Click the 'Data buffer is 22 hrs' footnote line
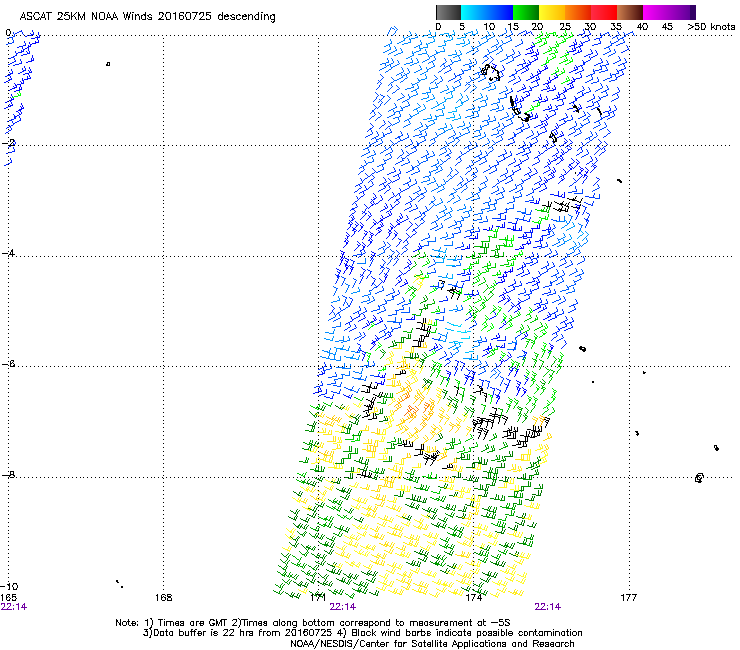 [362, 633]
